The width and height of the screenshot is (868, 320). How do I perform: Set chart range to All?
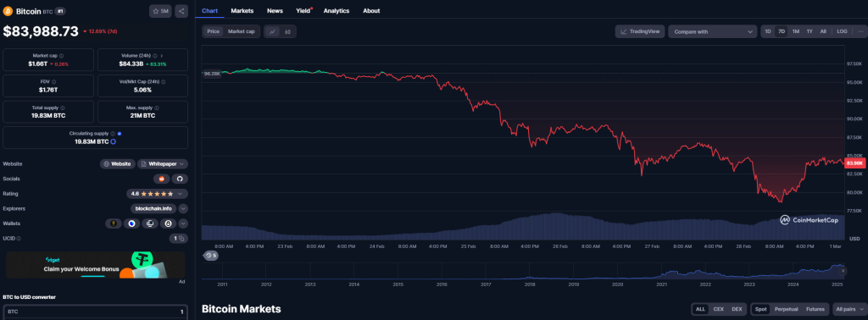point(823,31)
